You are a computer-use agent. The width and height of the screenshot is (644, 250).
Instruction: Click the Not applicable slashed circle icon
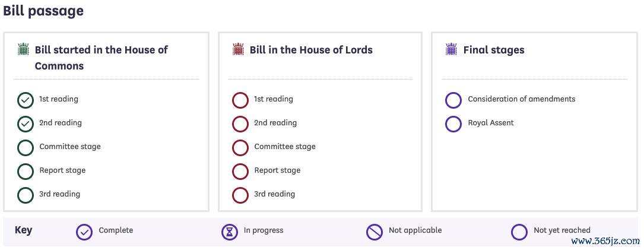pyautogui.click(x=374, y=232)
